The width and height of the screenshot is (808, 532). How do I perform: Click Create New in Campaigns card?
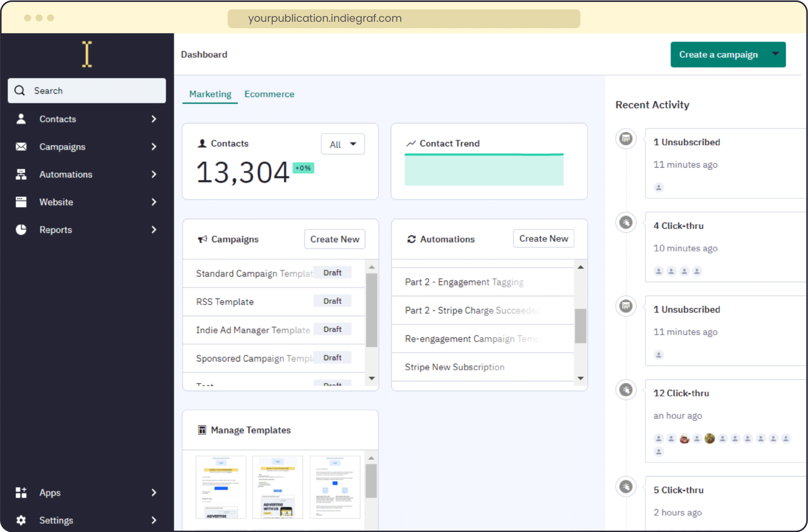(x=334, y=239)
